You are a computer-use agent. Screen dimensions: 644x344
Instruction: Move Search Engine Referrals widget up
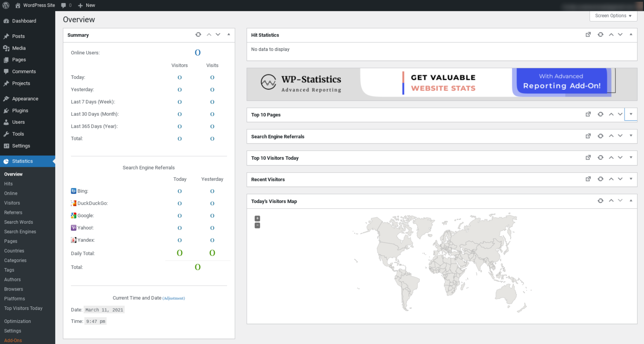pos(611,136)
